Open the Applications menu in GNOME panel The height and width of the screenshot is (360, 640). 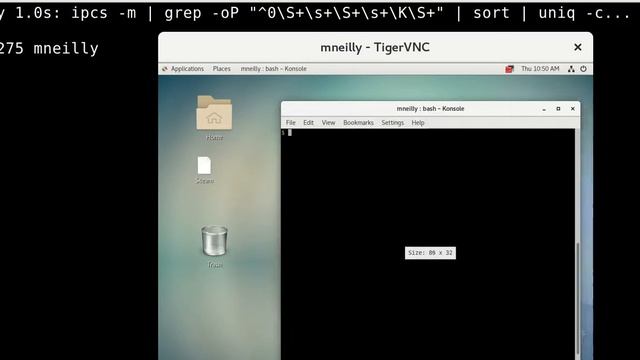183,69
